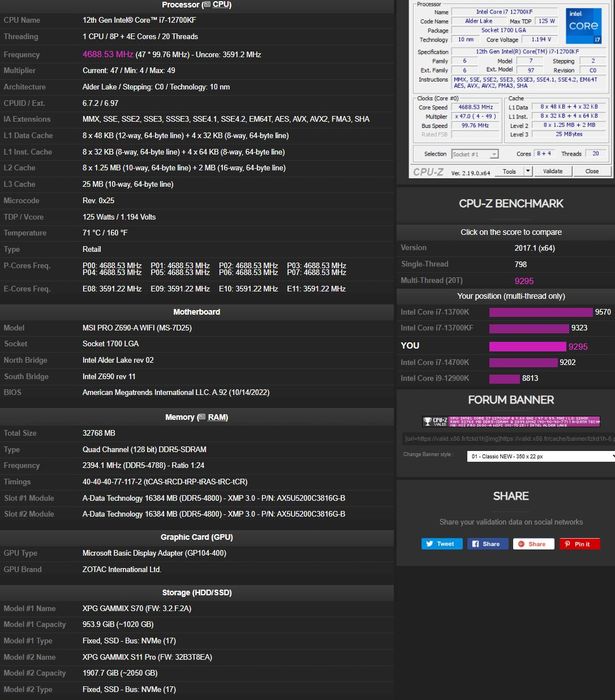Follow the CPU link in Processor header

click(221, 4)
